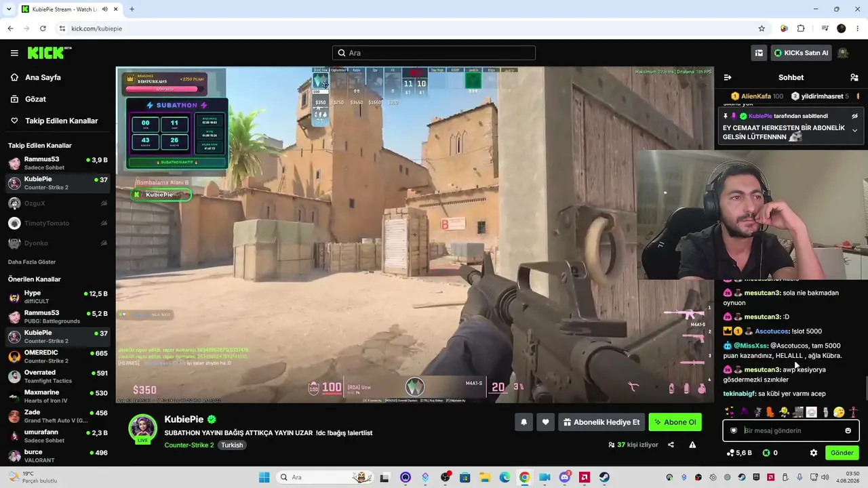The width and height of the screenshot is (868, 488).
Task: Hide the pinned message with eye-slash icon
Action: click(x=855, y=116)
